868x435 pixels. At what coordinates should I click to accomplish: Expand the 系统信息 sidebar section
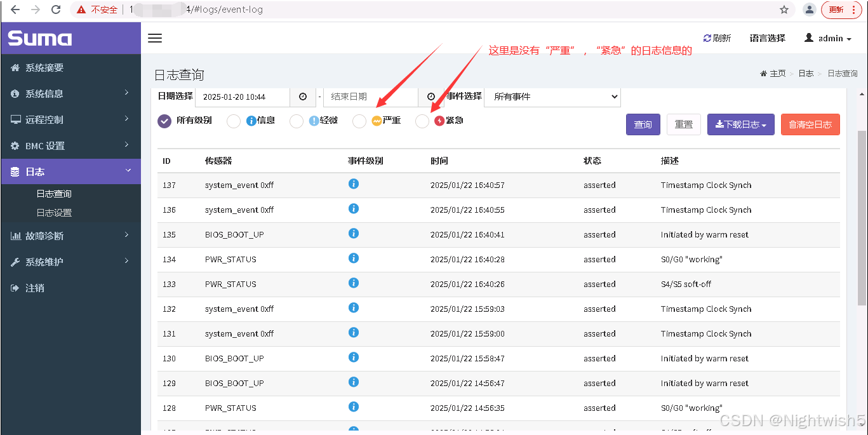70,93
